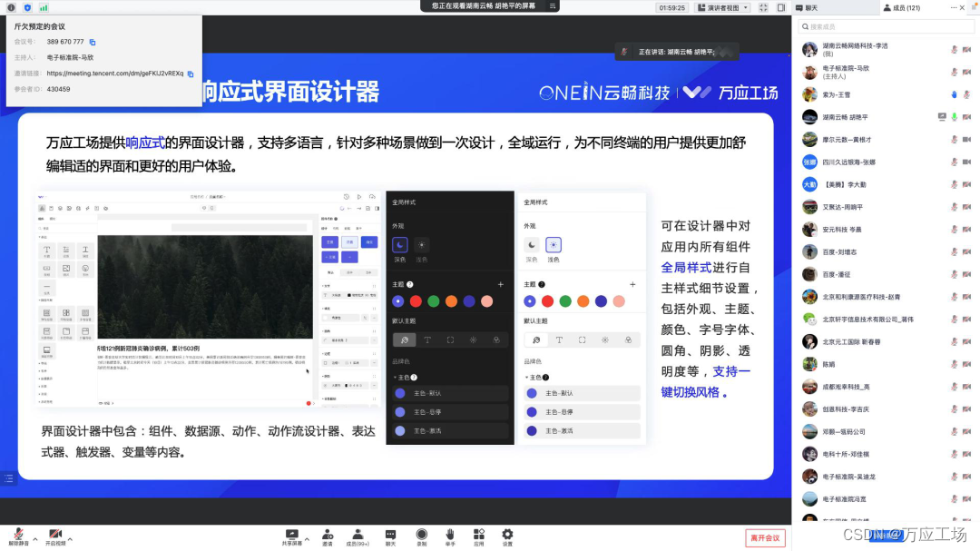
Task: Toggle microphone for 电子标准院-马欣
Action: point(954,72)
